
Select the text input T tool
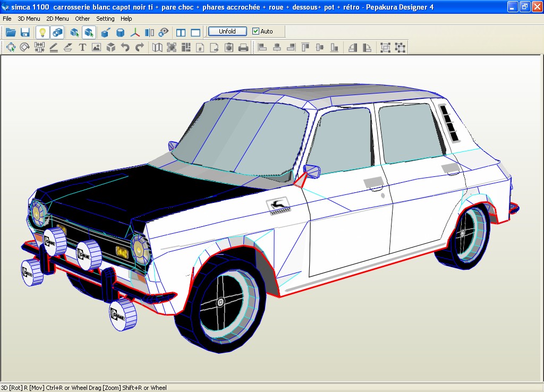82,47
